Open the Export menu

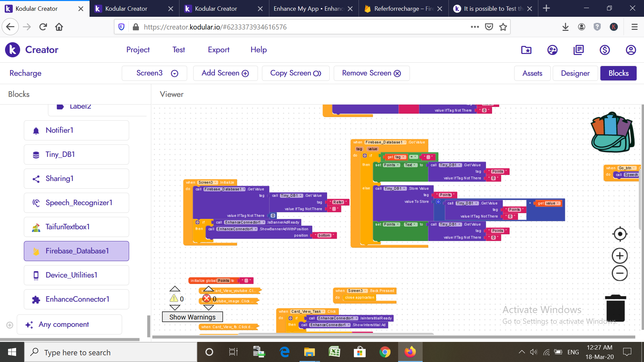(x=219, y=50)
